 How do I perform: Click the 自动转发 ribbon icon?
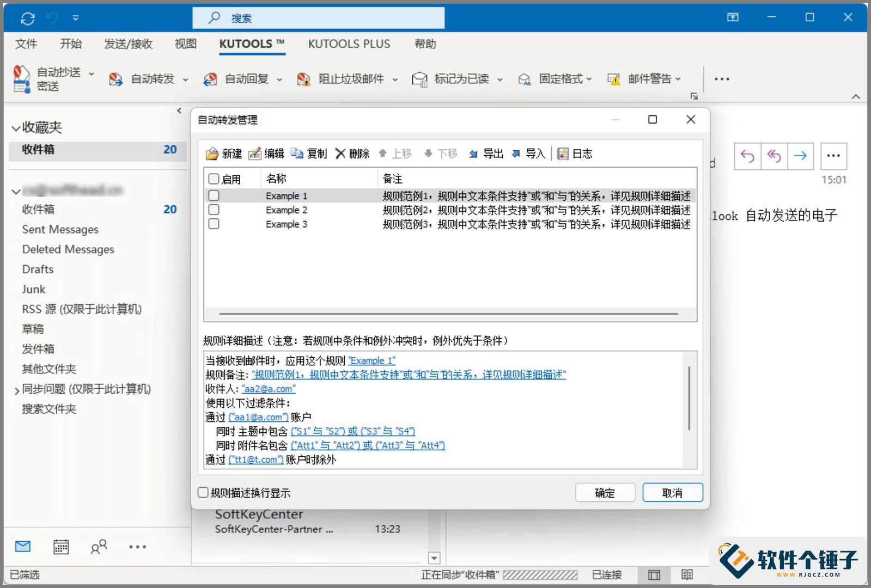(x=115, y=79)
